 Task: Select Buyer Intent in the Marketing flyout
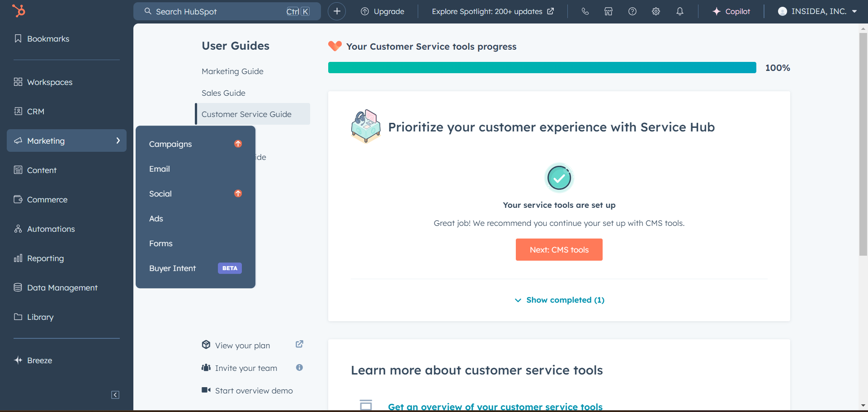point(172,268)
